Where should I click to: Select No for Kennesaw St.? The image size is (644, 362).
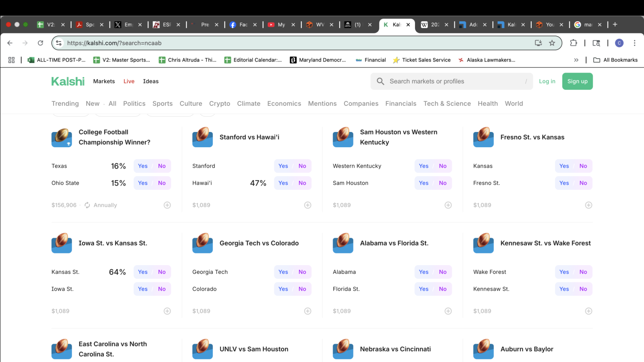pos(583,289)
